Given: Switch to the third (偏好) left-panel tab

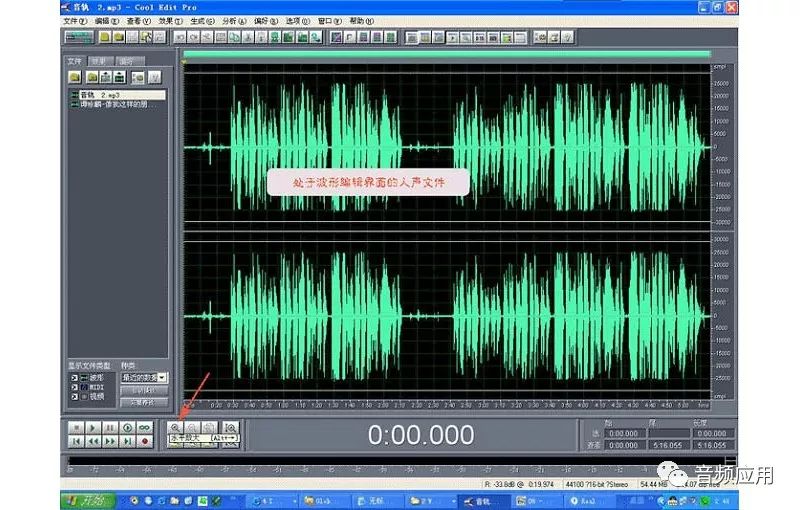Looking at the screenshot, I should coord(130,61).
